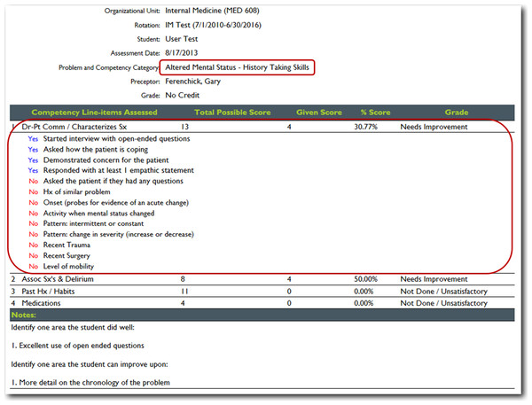Click the 'No' beside 'Level of mobility'
Viewport: 532px width, 405px height.
point(34,266)
